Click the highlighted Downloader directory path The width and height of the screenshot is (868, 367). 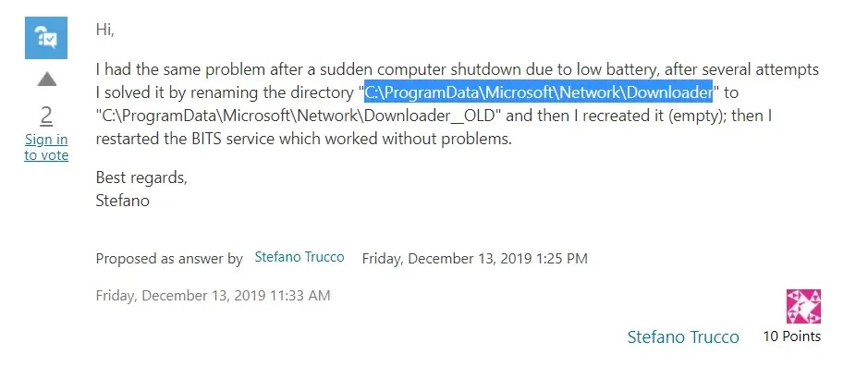538,92
